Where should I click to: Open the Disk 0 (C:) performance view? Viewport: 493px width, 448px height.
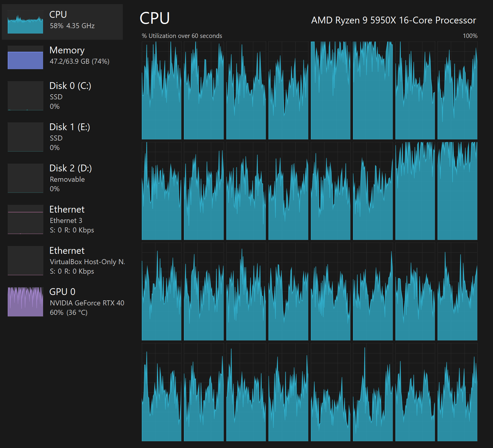coord(70,86)
